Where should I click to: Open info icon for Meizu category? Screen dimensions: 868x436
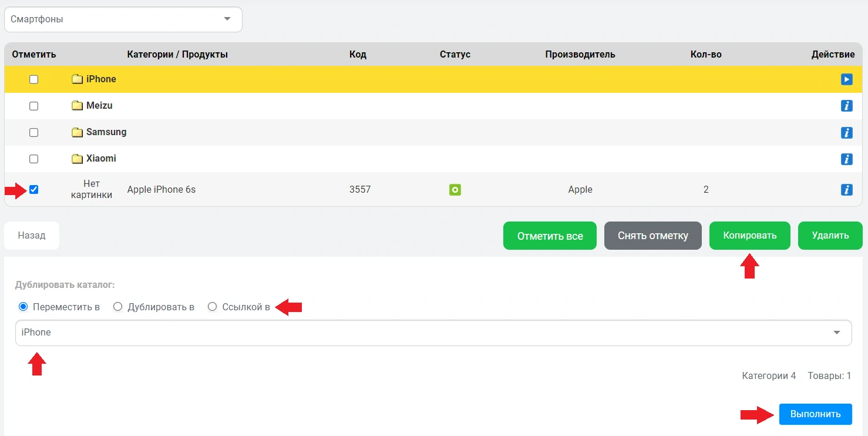coord(846,106)
